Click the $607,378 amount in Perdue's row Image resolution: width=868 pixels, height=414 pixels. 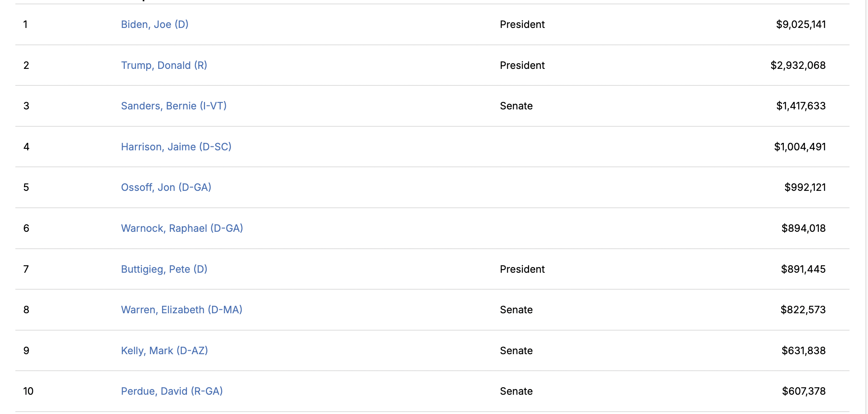(x=803, y=391)
